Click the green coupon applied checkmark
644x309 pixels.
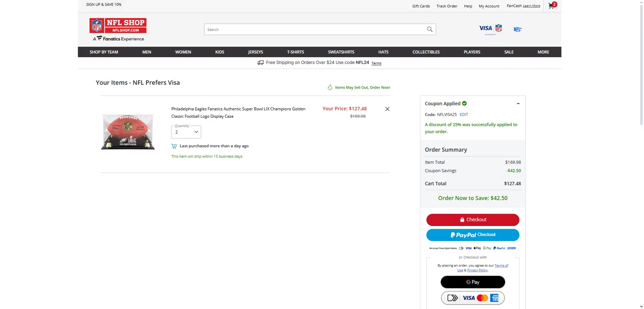(x=464, y=104)
